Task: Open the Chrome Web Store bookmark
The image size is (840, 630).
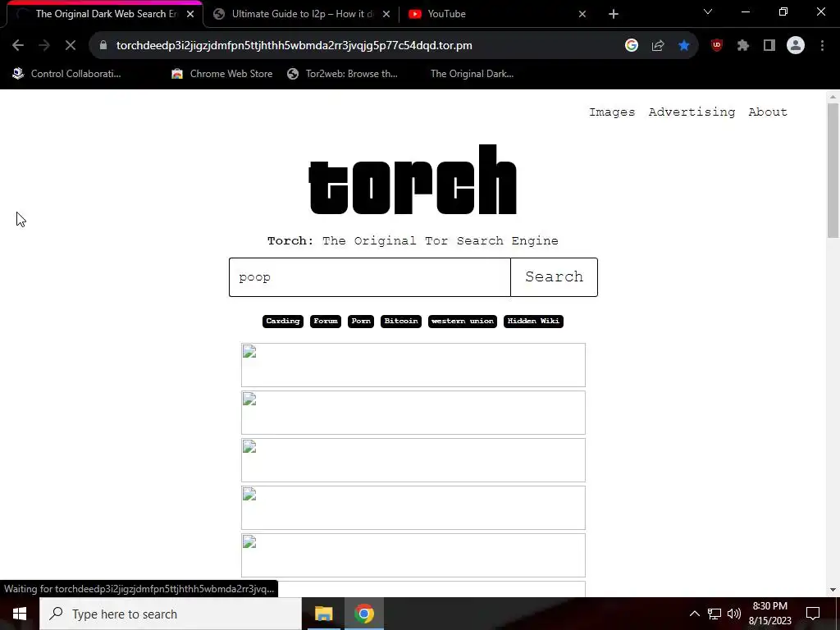Action: 221,74
